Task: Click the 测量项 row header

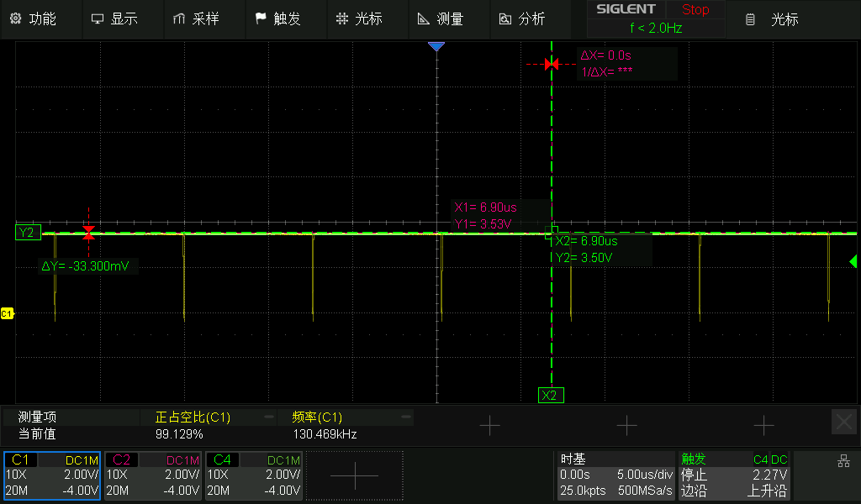Action: click(x=37, y=417)
